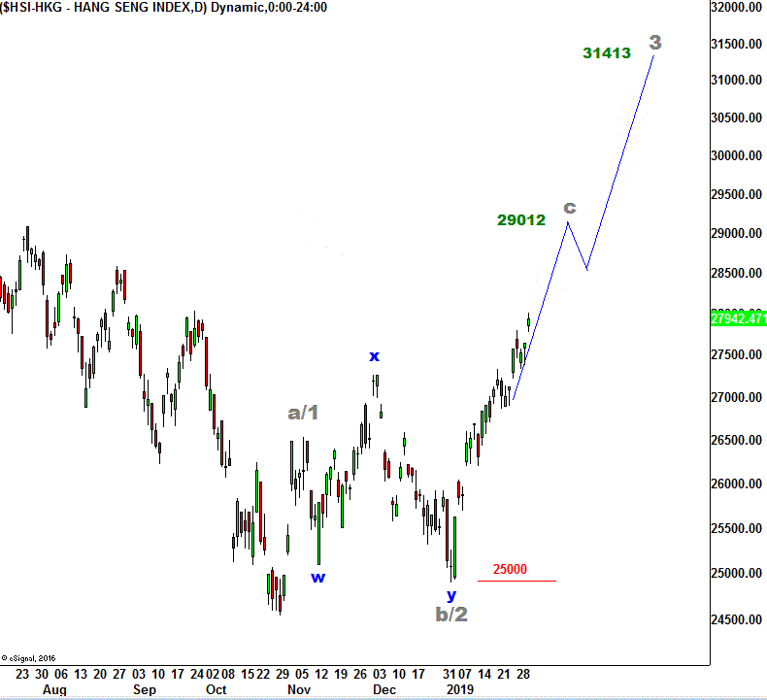Select the blue w wave marker
Image resolution: width=767 pixels, height=700 pixels.
tap(317, 577)
